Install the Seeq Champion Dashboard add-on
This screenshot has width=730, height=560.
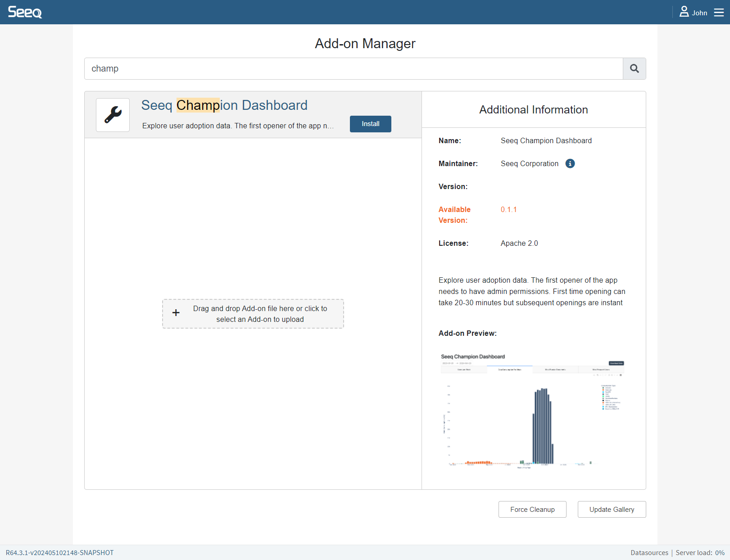370,124
